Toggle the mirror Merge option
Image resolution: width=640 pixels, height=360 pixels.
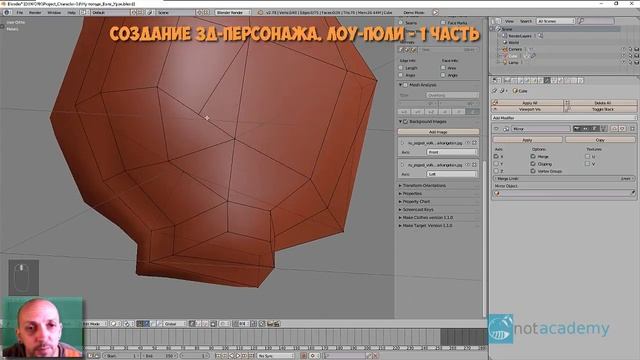pyautogui.click(x=533, y=156)
